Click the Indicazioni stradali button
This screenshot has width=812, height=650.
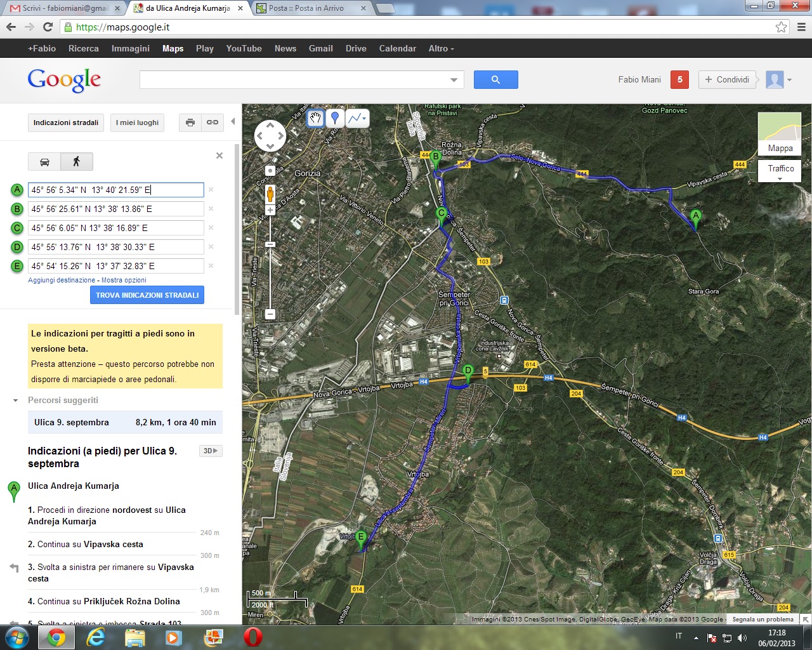click(66, 123)
